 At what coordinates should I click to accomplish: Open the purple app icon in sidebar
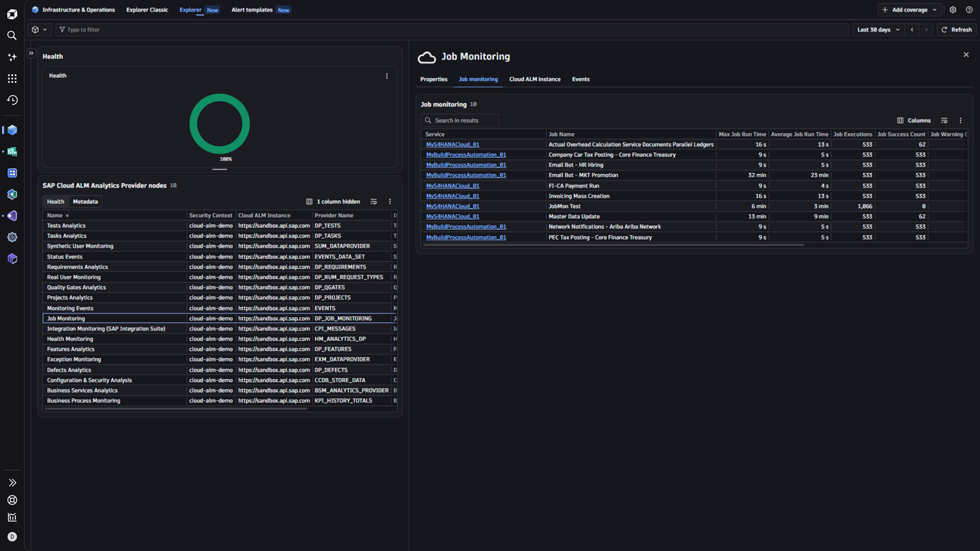[x=12, y=216]
